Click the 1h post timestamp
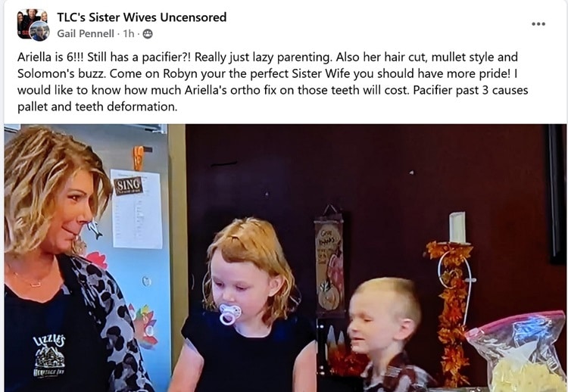This screenshot has height=392, width=568. point(128,33)
